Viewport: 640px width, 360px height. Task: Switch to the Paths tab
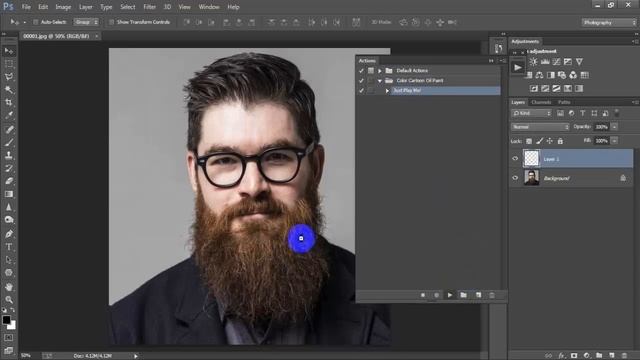click(564, 102)
